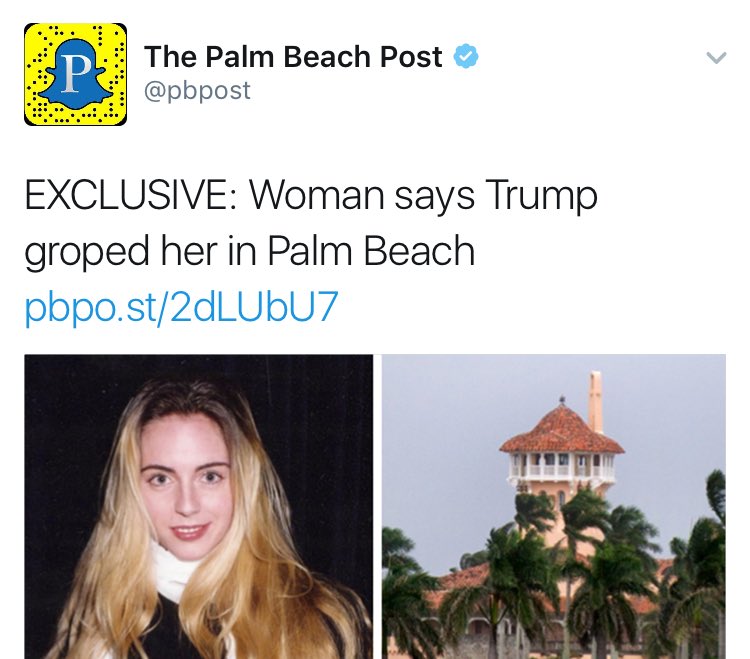View the blonde woman photo
The image size is (750, 659).
point(199,506)
